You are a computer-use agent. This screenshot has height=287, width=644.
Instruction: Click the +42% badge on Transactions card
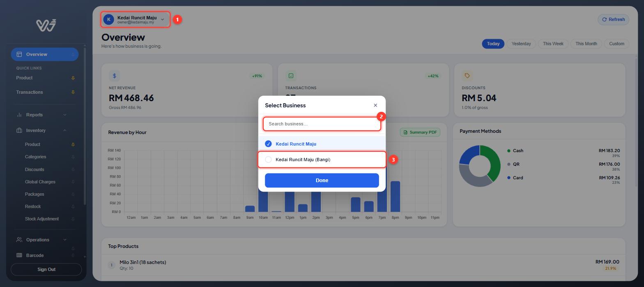tap(433, 76)
